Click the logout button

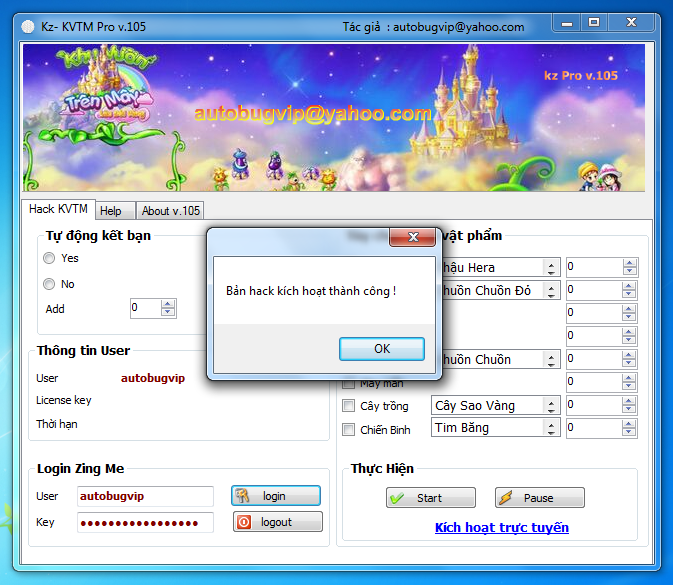278,522
